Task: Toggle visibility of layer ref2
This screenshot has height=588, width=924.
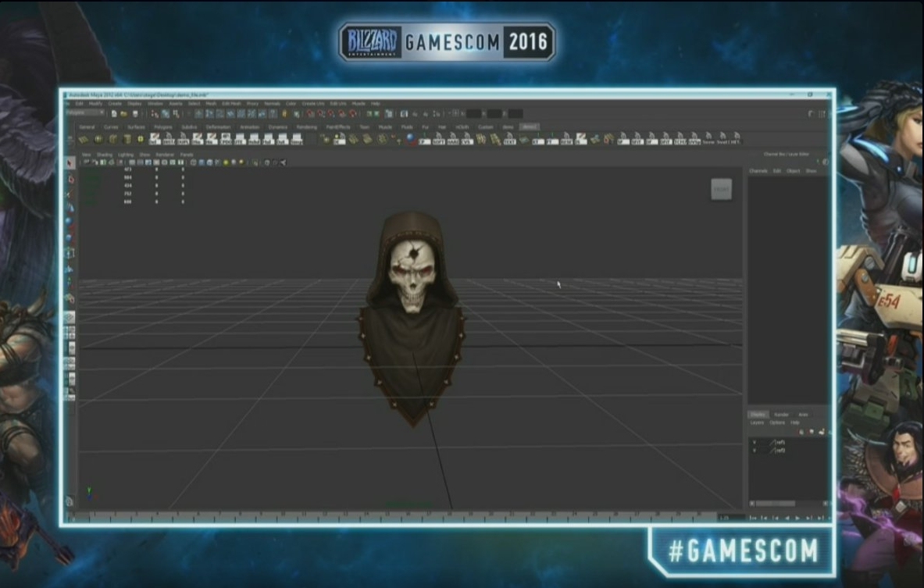Action: coord(755,451)
